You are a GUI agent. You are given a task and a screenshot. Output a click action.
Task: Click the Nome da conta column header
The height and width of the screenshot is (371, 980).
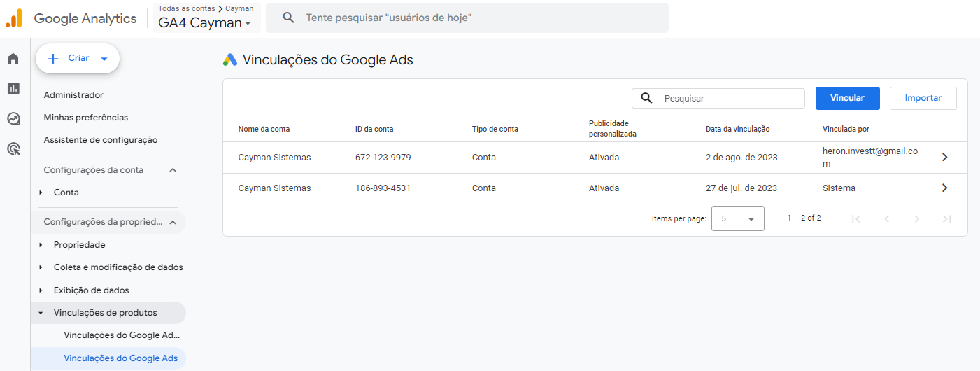[x=264, y=129]
